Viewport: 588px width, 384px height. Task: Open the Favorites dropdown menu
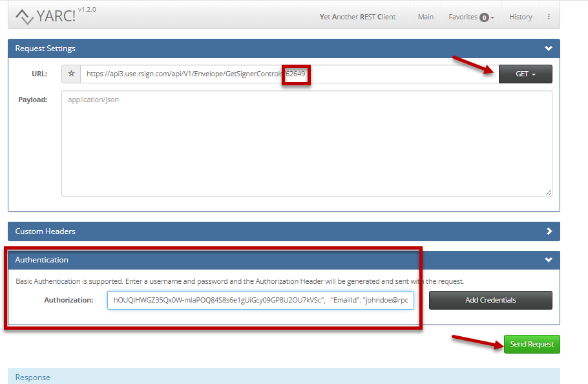[467, 17]
